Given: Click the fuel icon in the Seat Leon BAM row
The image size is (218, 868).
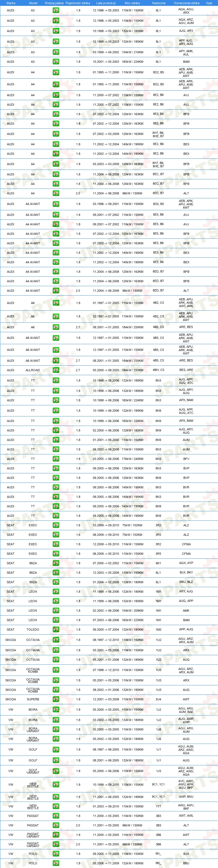Looking at the screenshot, I should (56, 620).
